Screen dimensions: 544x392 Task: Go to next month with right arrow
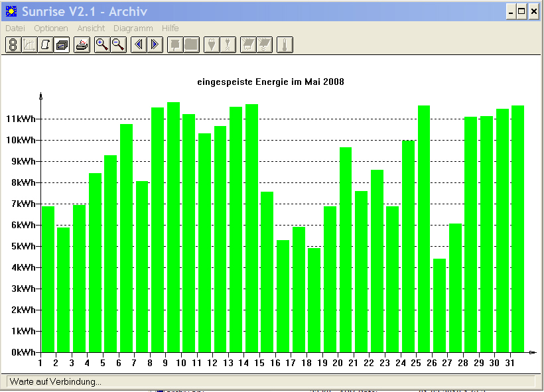click(x=155, y=44)
